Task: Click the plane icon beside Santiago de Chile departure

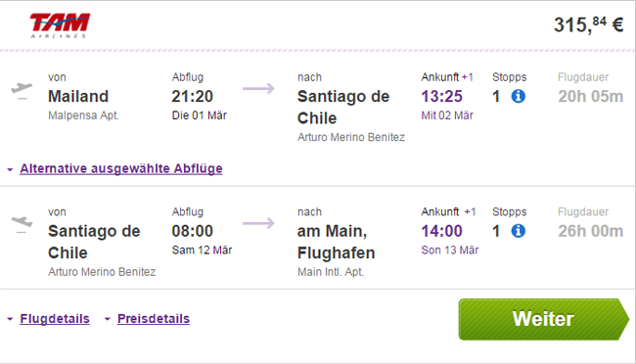Action: [x=22, y=224]
